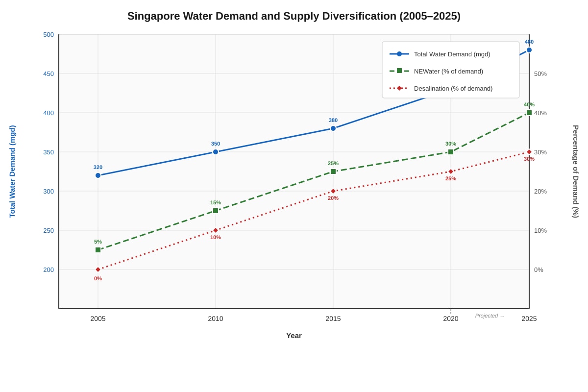Click the 200 left-axis tick label
The width and height of the screenshot is (588, 392).
point(49,269)
